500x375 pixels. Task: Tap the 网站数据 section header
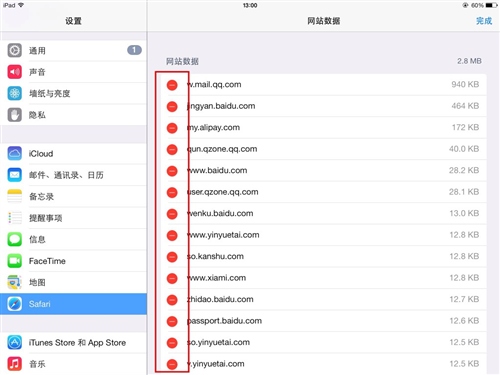(x=182, y=61)
